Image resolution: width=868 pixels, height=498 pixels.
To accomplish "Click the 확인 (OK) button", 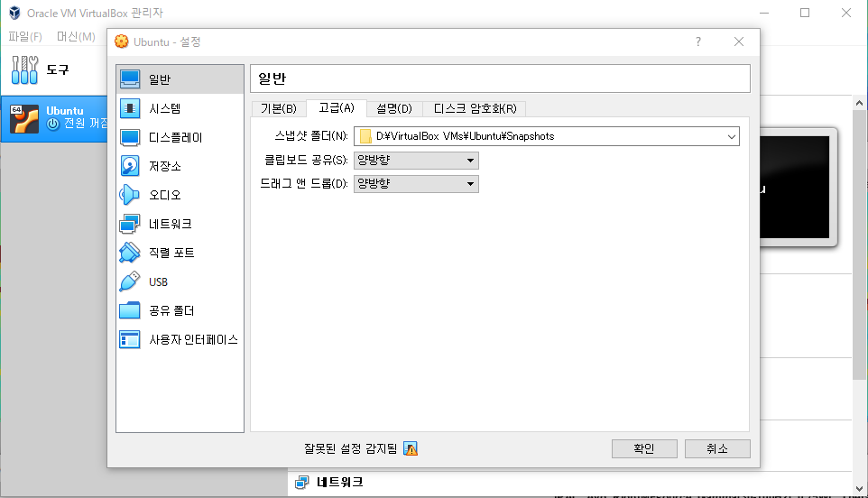I will (x=644, y=448).
